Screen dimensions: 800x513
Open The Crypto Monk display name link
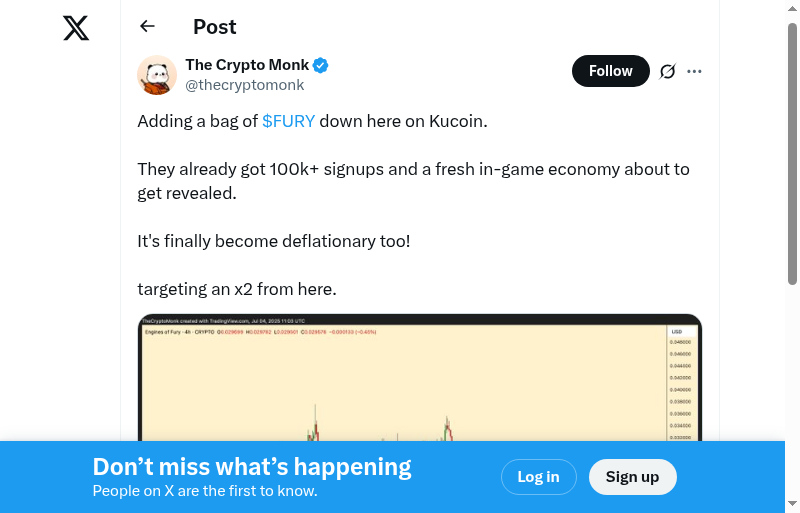coord(247,65)
